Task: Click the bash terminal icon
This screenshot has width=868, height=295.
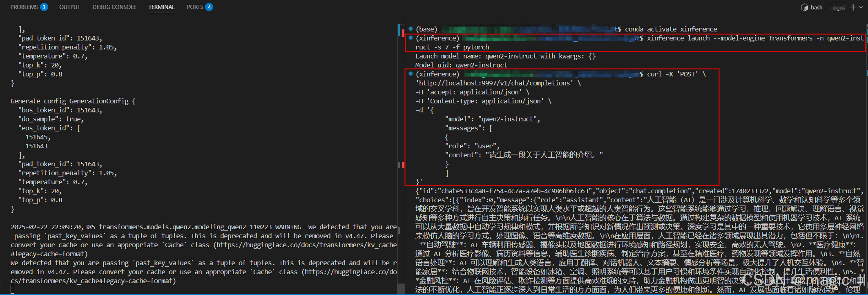Action: [x=804, y=7]
